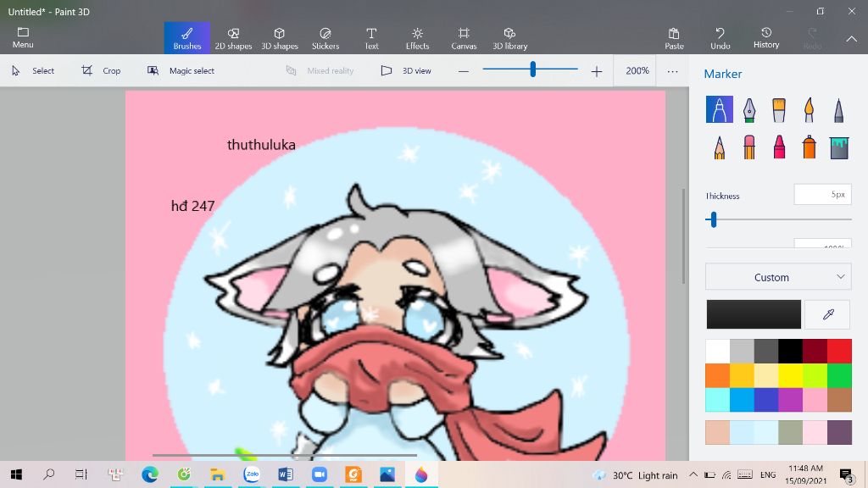The width and height of the screenshot is (868, 488).
Task: Select the Fill bucket tool
Action: 838,147
